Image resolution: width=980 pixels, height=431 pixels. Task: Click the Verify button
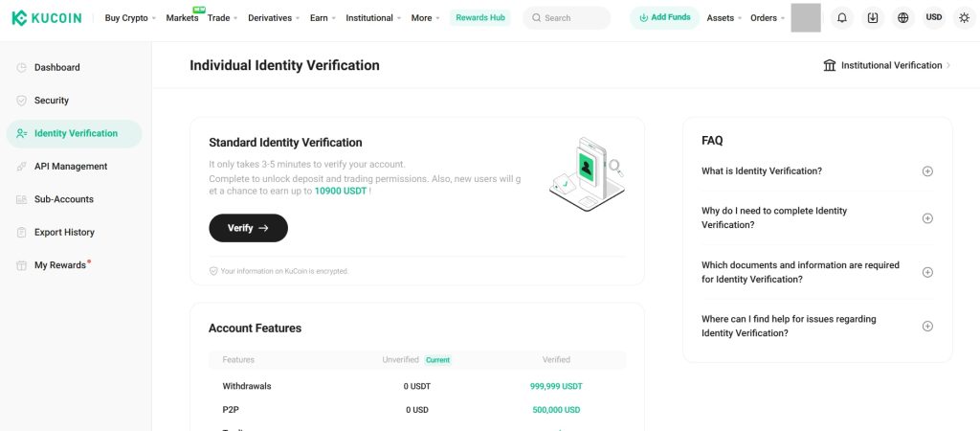click(248, 228)
